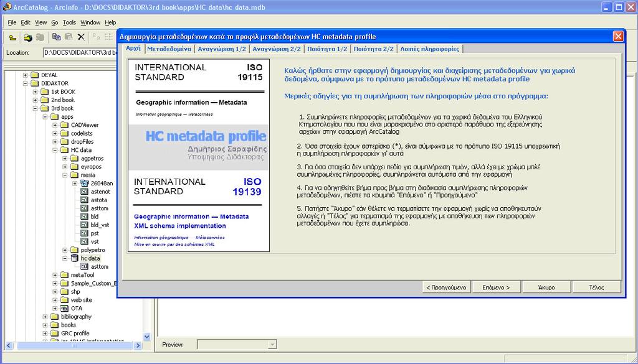Click the Up One Level toolbar icon
The width and height of the screenshot is (638, 364).
tap(12, 37)
